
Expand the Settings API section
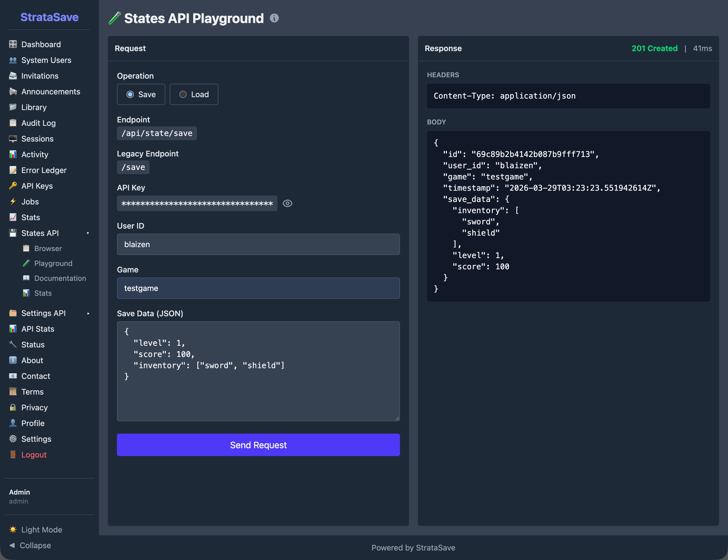coord(88,313)
